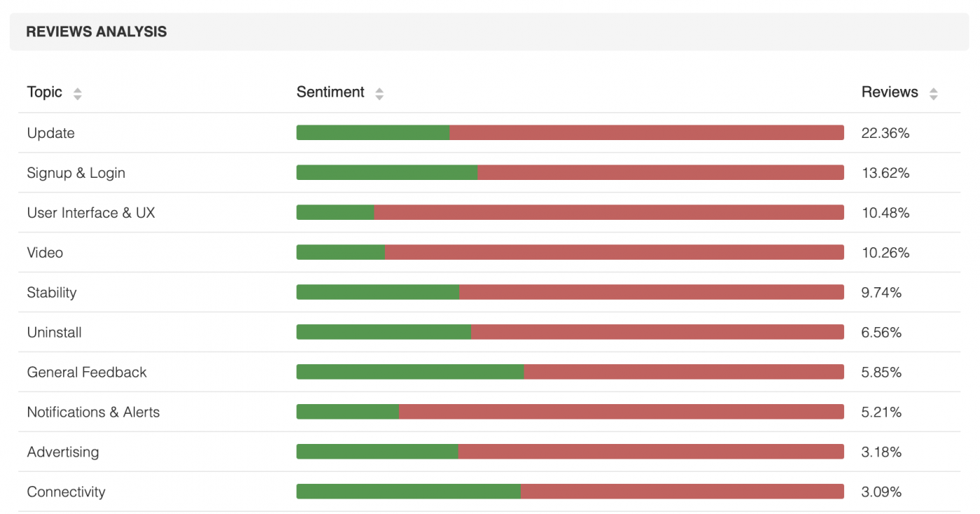Open the REVIEWS ANALYSIS section header
This screenshot has width=980, height=514.
coord(97,32)
